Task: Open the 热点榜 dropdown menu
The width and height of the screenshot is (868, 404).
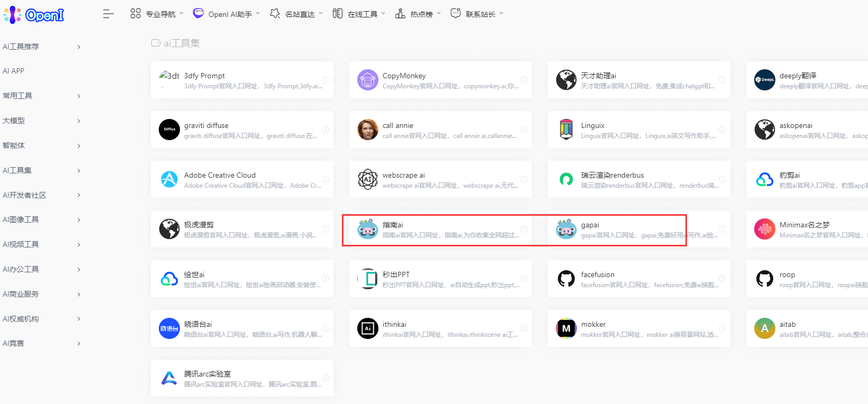Action: pyautogui.click(x=418, y=14)
